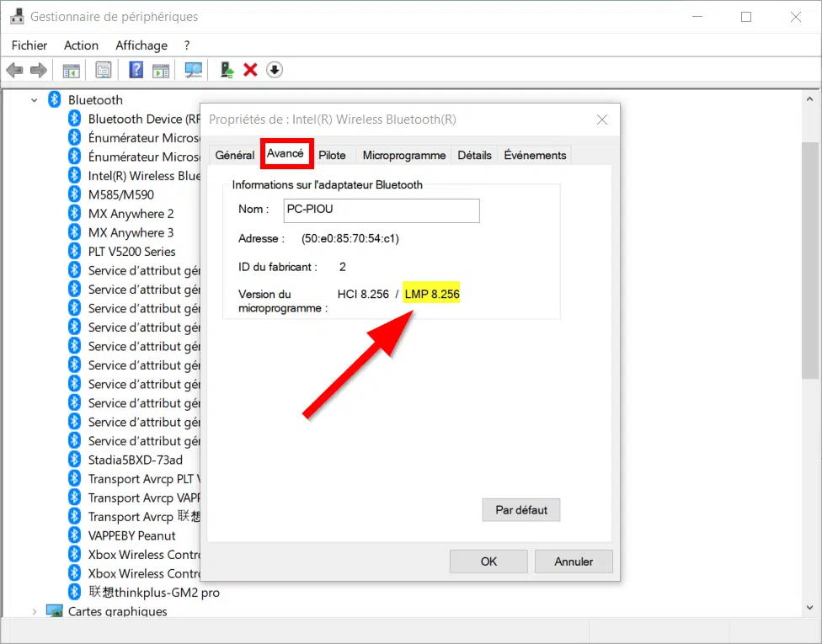
Task: Switch to the Pilote tab
Action: [x=332, y=156]
